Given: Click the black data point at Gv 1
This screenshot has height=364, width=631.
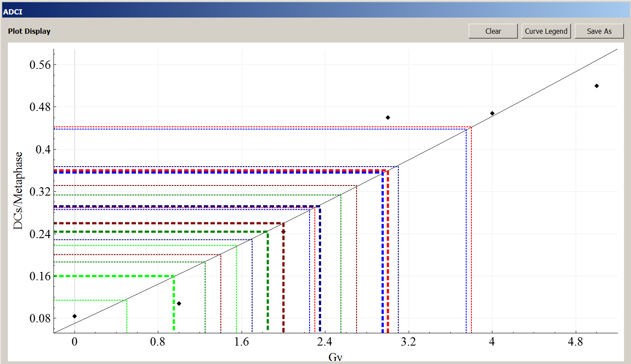Looking at the screenshot, I should (179, 303).
